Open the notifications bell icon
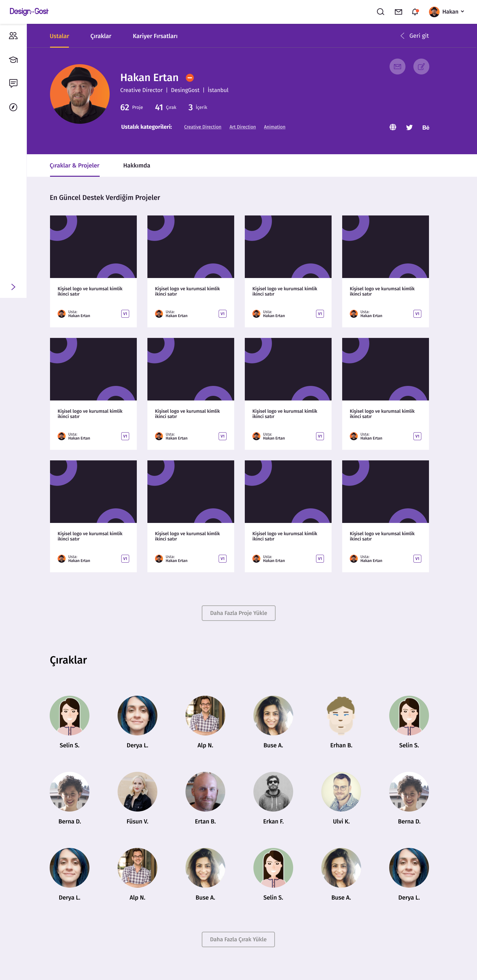 pos(415,12)
